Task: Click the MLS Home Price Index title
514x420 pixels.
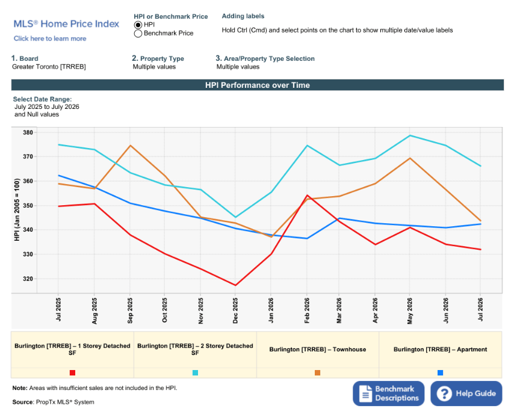Action: click(x=66, y=24)
